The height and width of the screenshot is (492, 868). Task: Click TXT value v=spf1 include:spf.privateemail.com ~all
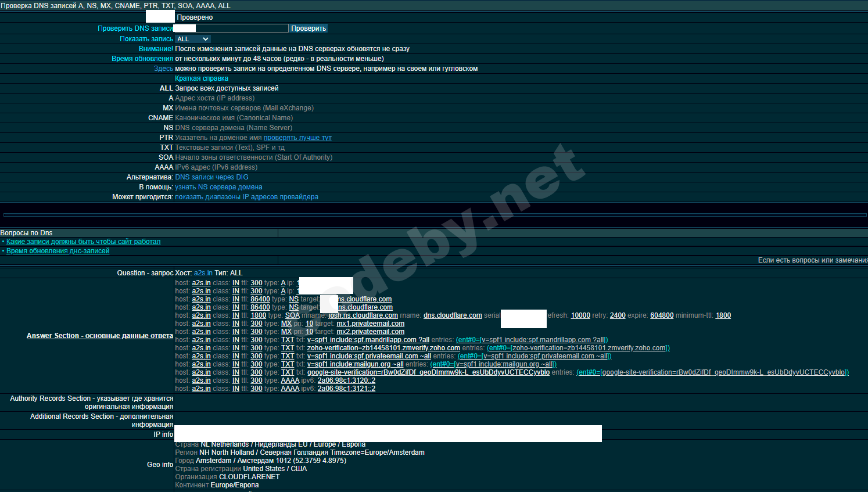(369, 356)
